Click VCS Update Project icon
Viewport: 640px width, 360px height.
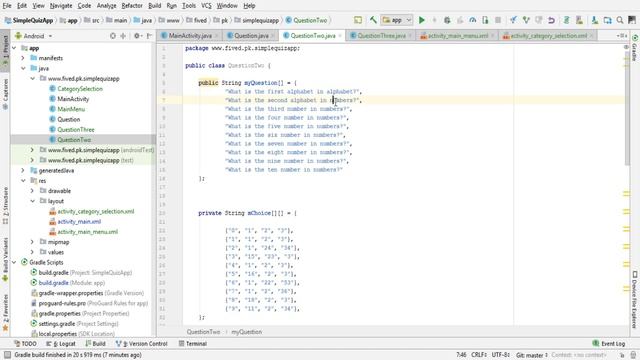513,20
